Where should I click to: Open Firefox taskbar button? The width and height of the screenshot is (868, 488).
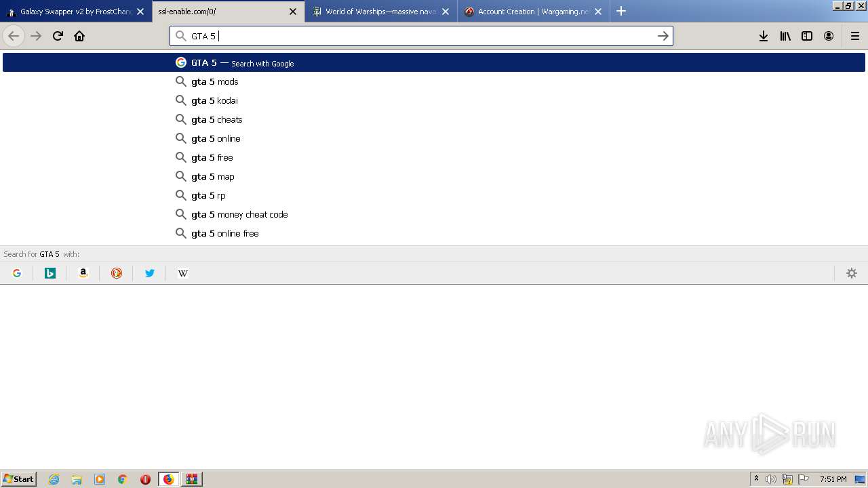tap(169, 479)
